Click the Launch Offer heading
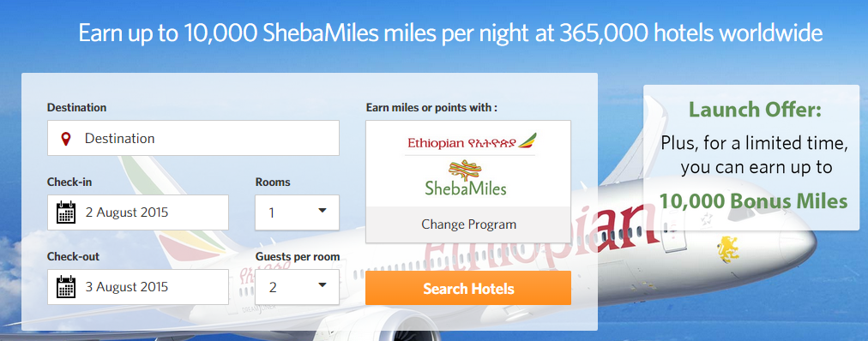Viewport: 868px width, 341px height. (755, 110)
